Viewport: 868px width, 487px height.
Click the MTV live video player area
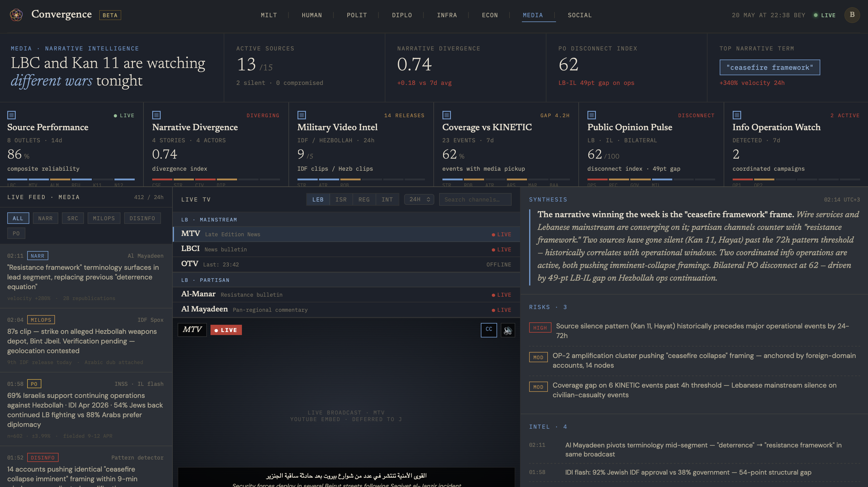pyautogui.click(x=346, y=402)
